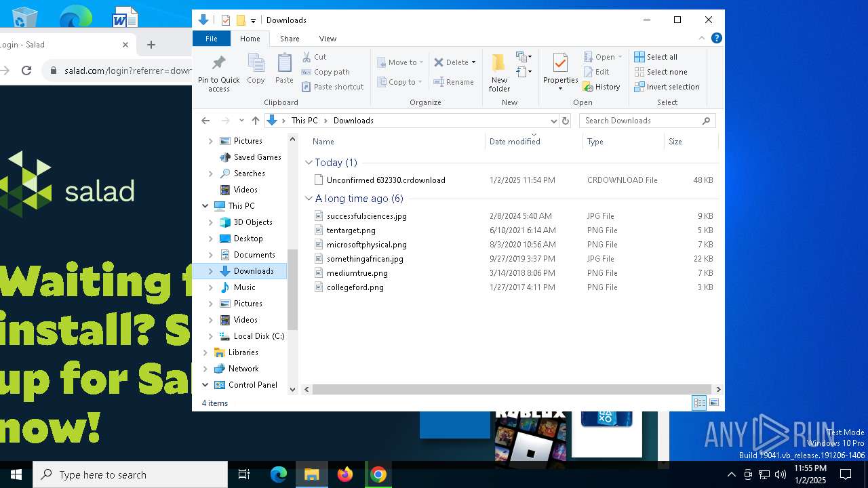This screenshot has width=868, height=488.
Task: Open Properties from the ribbon
Action: pos(560,73)
